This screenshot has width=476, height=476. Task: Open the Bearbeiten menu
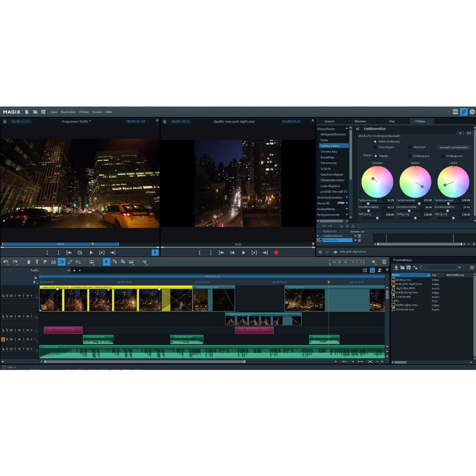[68, 112]
